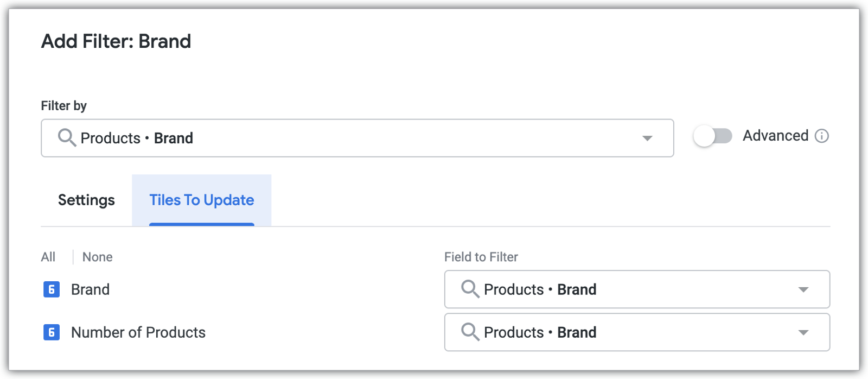Click search icon in Number of Products' filter field

pyautogui.click(x=470, y=332)
